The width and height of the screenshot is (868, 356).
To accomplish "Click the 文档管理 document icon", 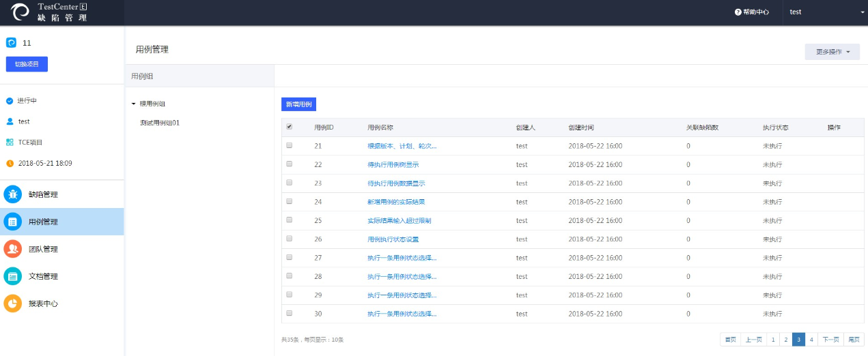I will click(x=13, y=276).
